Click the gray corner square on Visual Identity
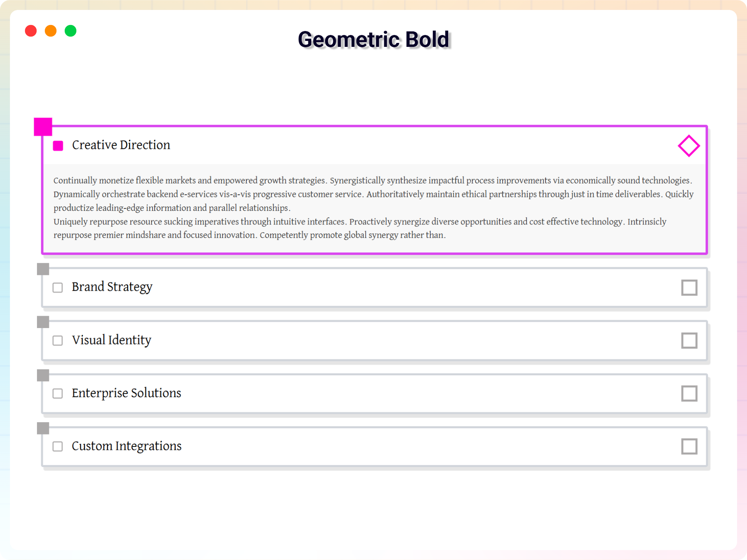Image resolution: width=747 pixels, height=560 pixels. tap(43, 322)
